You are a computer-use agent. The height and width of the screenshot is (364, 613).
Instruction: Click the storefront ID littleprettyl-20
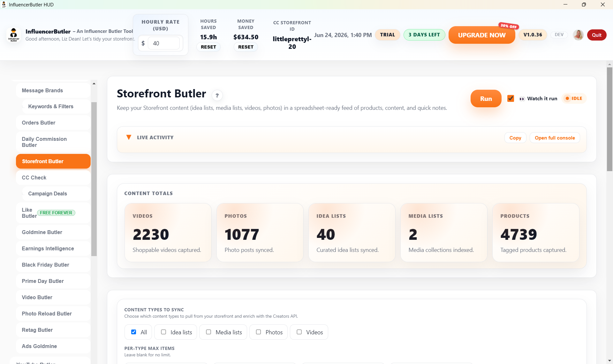(x=292, y=43)
